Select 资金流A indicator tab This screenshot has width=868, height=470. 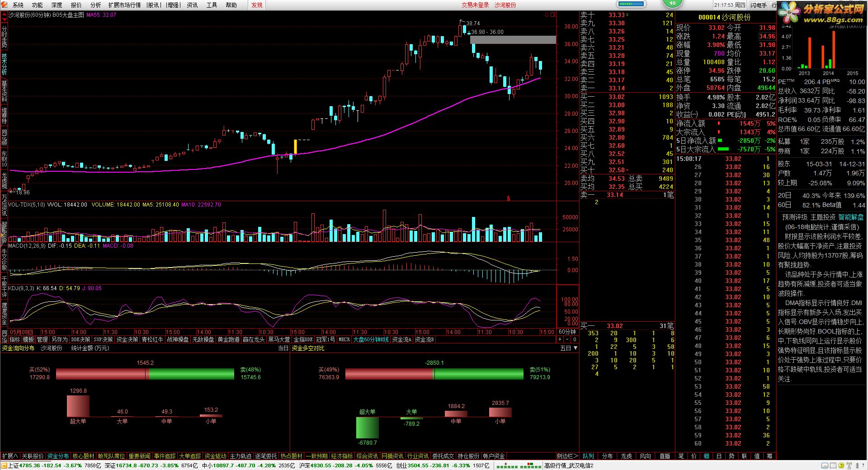pos(401,339)
